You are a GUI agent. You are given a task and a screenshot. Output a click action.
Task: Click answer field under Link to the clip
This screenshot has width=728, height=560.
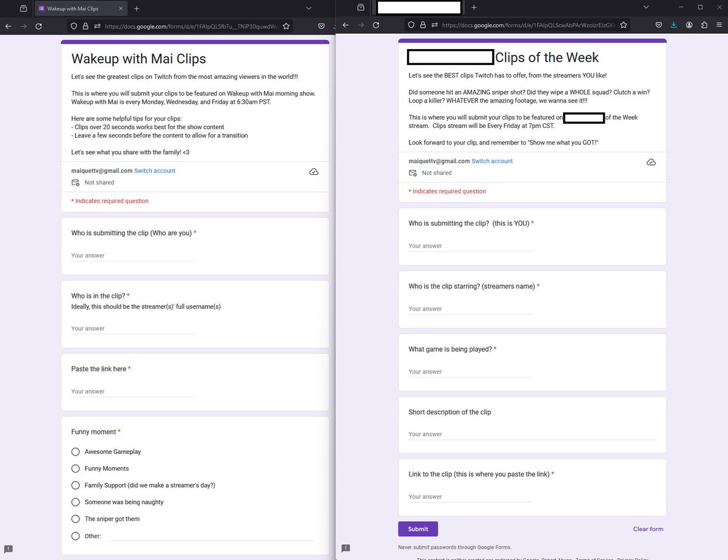click(x=470, y=496)
